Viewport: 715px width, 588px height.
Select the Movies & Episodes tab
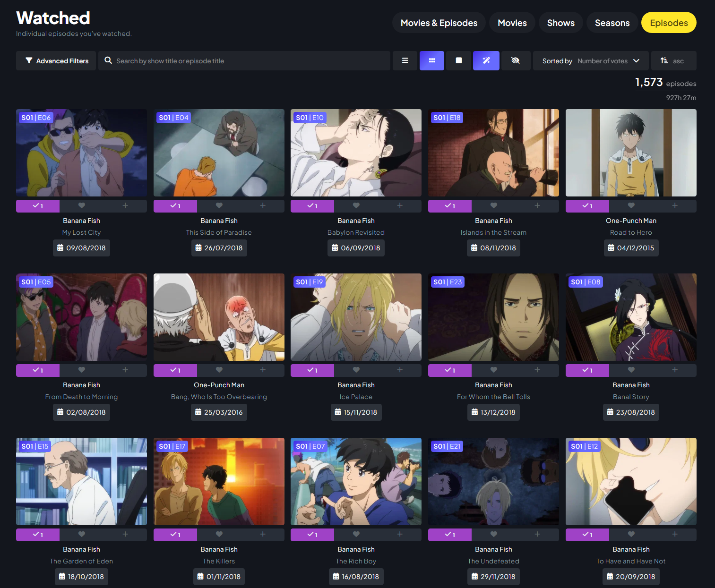coord(439,23)
